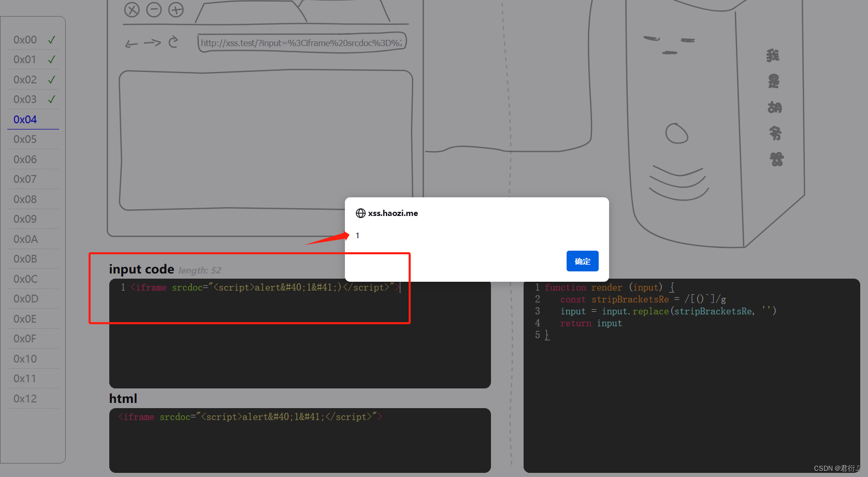Click the xss.haozi.me dialog title
Viewport: 868px width, 477px height.
click(x=393, y=213)
